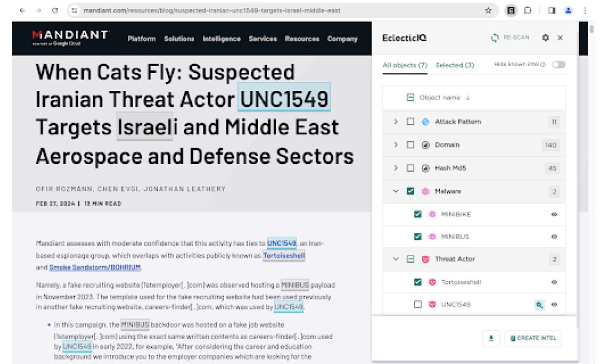Click the browser forward arrow
The height and width of the screenshot is (364, 607).
[x=38, y=10]
